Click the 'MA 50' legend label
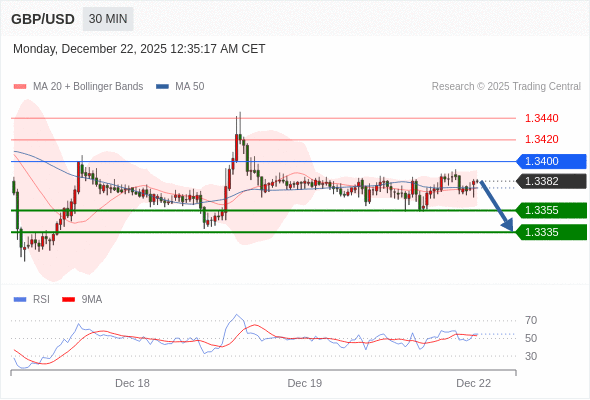 [x=190, y=87]
